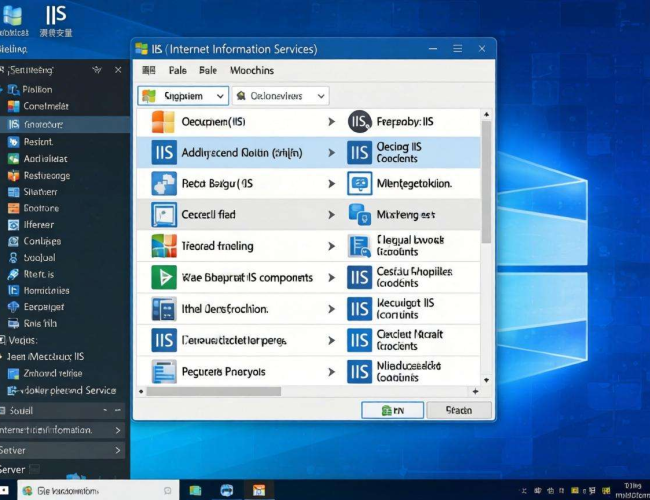Click the IIS icon beside Kecuigat IIS
Viewport: 650px width, 500px height.
pyautogui.click(x=359, y=309)
